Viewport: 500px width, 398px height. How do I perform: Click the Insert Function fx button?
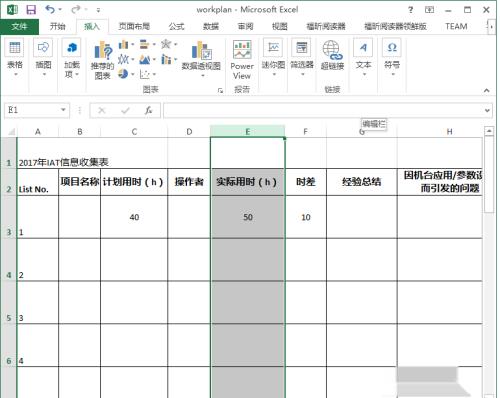pyautogui.click(x=148, y=110)
